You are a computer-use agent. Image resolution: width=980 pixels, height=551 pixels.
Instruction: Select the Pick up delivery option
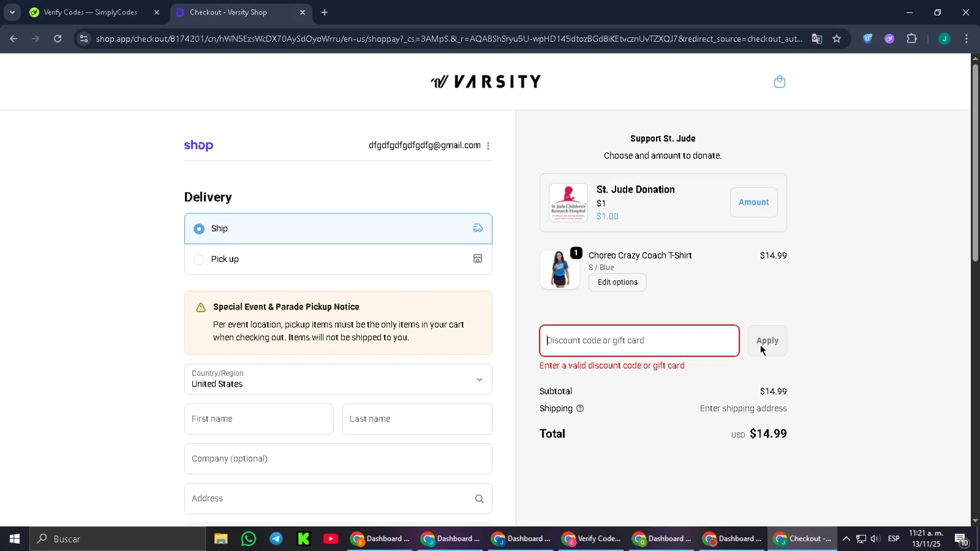click(x=338, y=259)
